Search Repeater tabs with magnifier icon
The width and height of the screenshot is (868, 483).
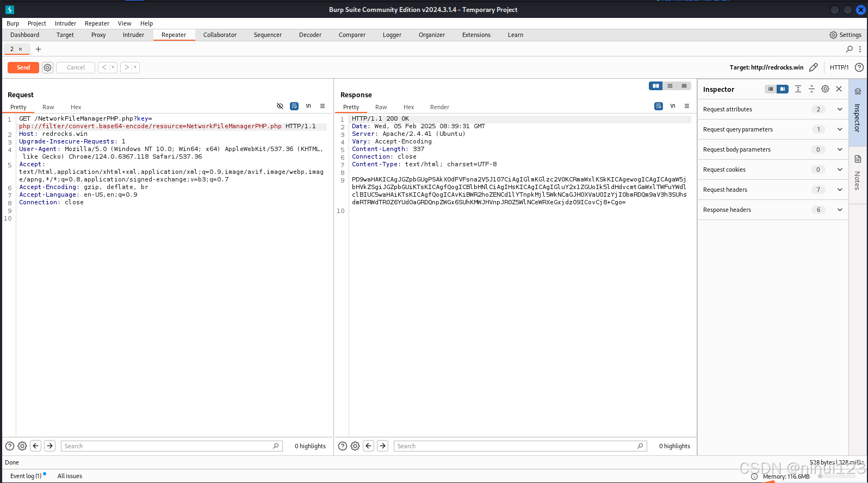[x=850, y=49]
